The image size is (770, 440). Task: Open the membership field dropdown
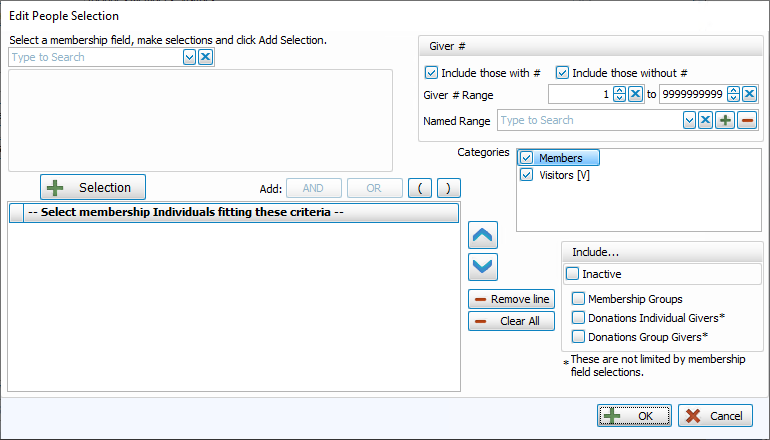(x=190, y=58)
